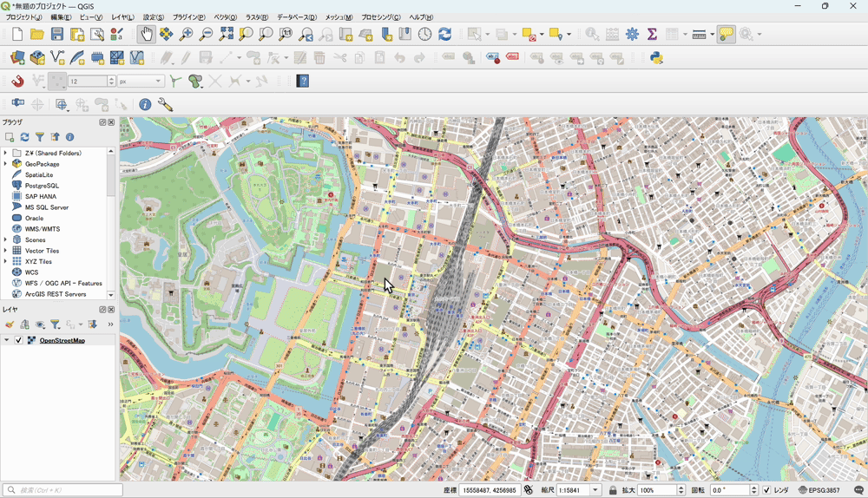Open the blue help question mark icon
Image resolution: width=868 pixels, height=498 pixels.
[x=303, y=82]
